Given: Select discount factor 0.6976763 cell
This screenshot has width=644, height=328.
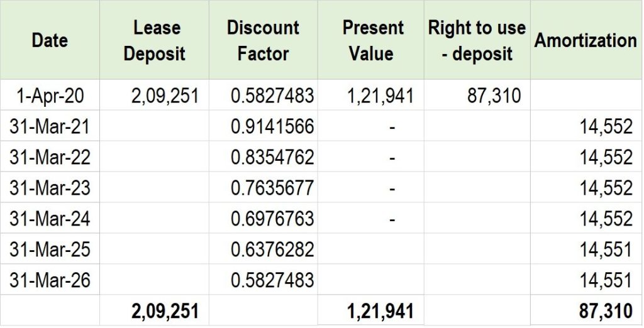Looking at the screenshot, I should click(x=272, y=219).
